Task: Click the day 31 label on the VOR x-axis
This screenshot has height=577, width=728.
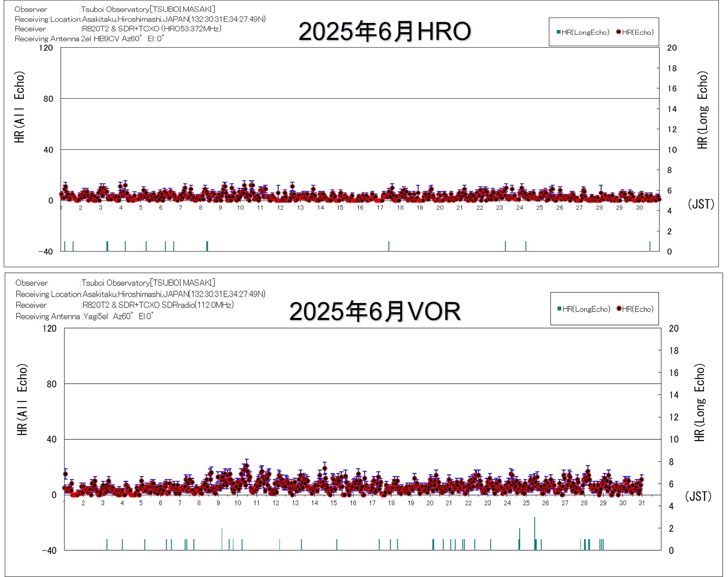Action: tap(641, 503)
